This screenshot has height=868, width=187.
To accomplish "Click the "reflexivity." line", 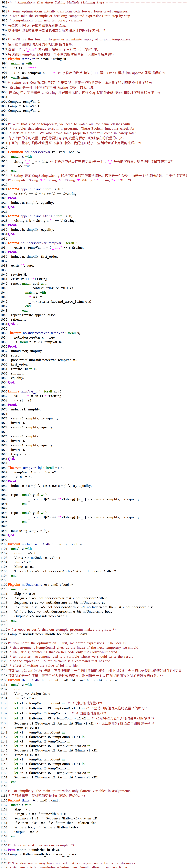I will pos(19,319).
